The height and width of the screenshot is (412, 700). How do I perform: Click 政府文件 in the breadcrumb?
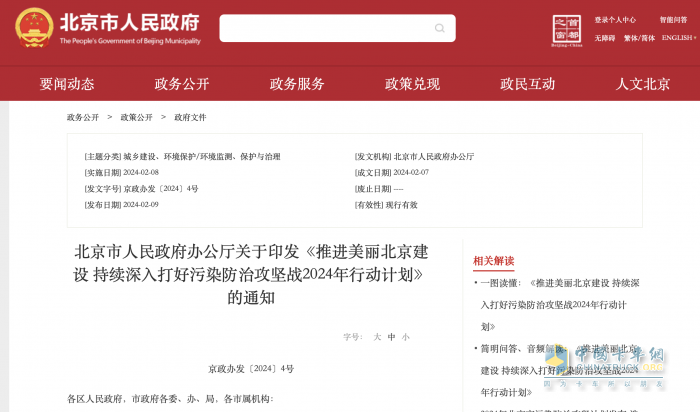point(190,117)
